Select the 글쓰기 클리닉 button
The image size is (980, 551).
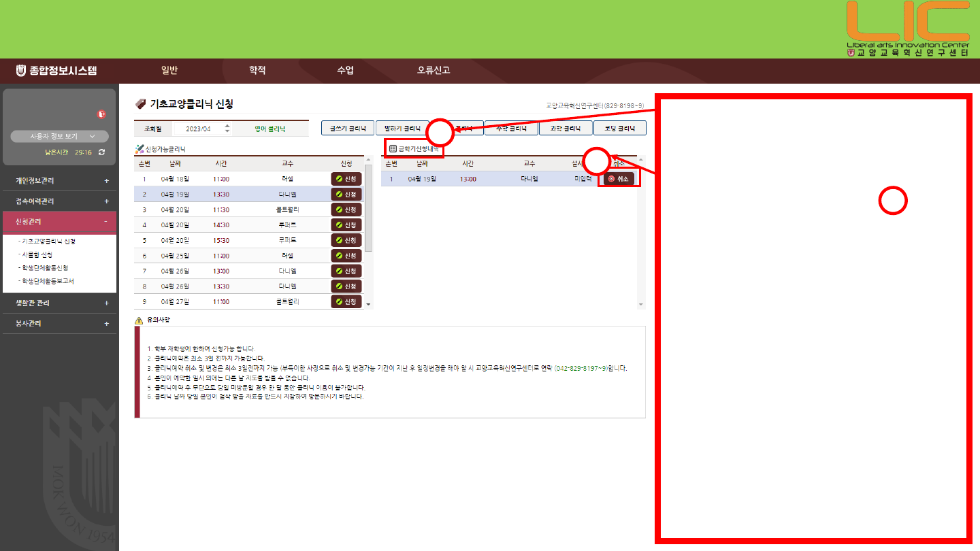(347, 128)
